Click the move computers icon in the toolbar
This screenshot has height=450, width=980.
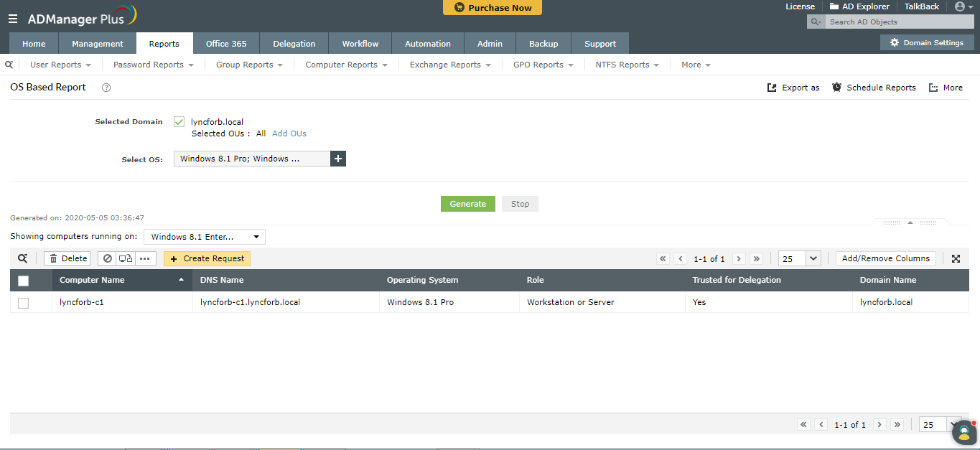[x=126, y=258]
